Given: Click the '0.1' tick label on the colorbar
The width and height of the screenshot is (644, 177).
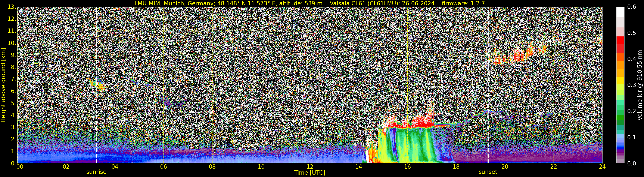Looking at the screenshot, I should [x=632, y=137].
